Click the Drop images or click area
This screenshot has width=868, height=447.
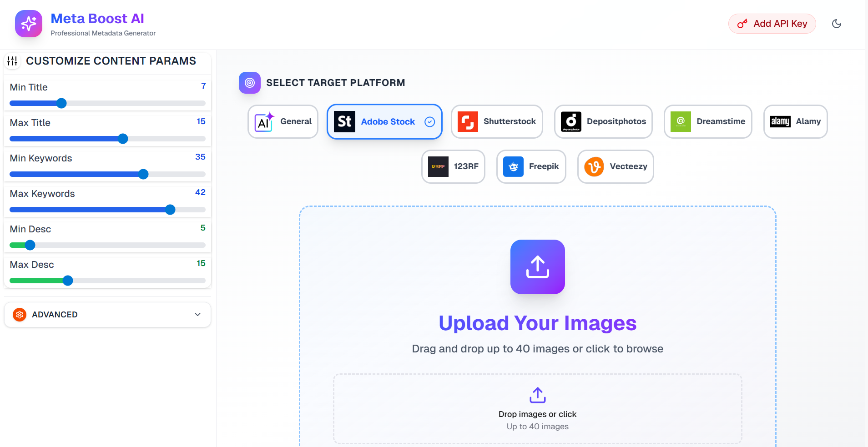(538, 409)
